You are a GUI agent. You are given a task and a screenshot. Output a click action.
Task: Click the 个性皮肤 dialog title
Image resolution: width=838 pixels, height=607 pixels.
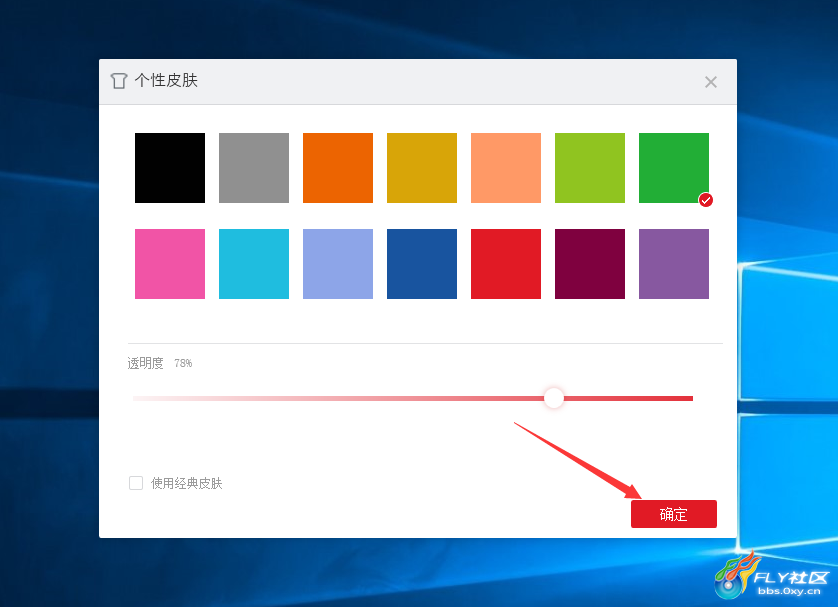click(x=166, y=80)
